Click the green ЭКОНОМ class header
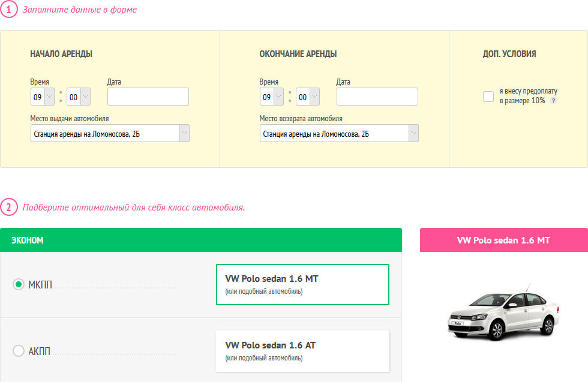The image size is (588, 382). point(201,240)
